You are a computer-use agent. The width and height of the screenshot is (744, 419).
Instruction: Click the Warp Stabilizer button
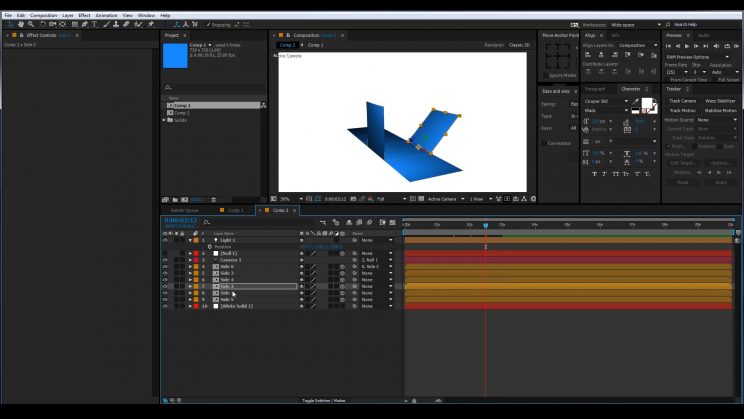pos(720,101)
